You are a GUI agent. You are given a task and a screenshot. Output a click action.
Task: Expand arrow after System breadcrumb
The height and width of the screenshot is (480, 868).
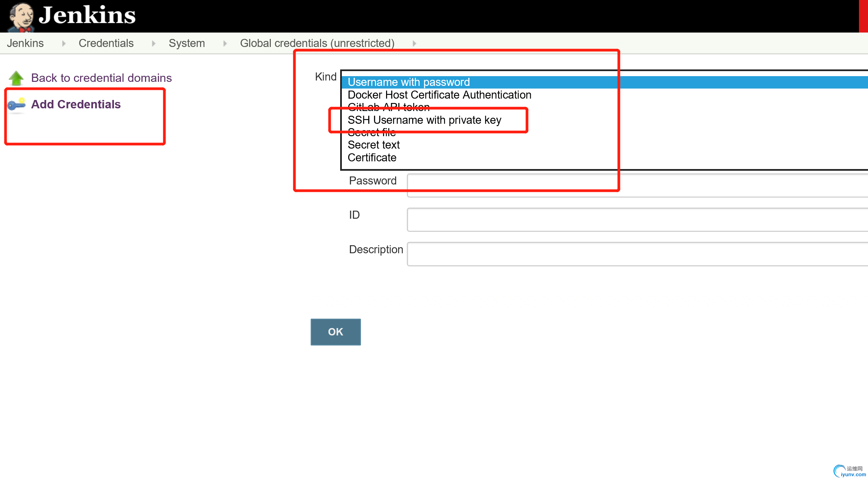(x=225, y=44)
